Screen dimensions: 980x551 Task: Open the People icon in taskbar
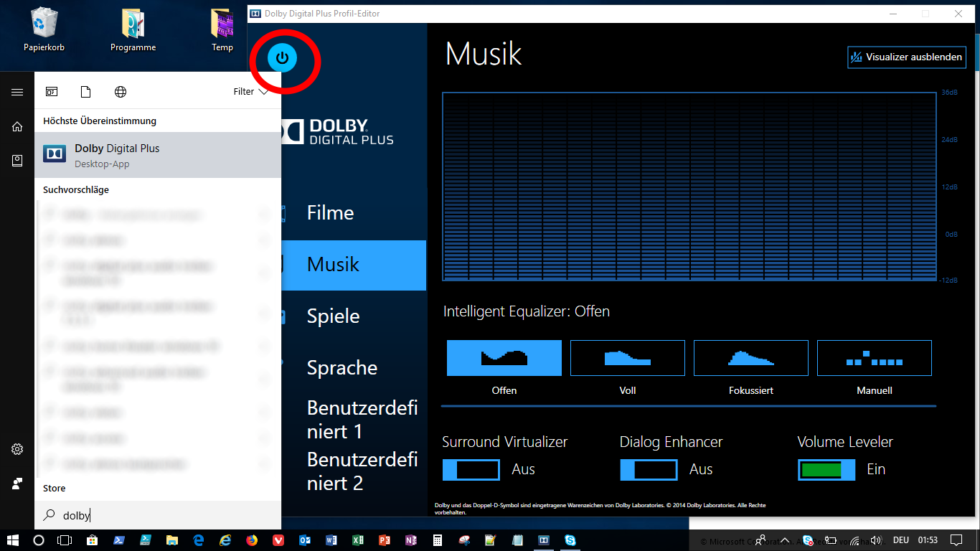pos(761,540)
